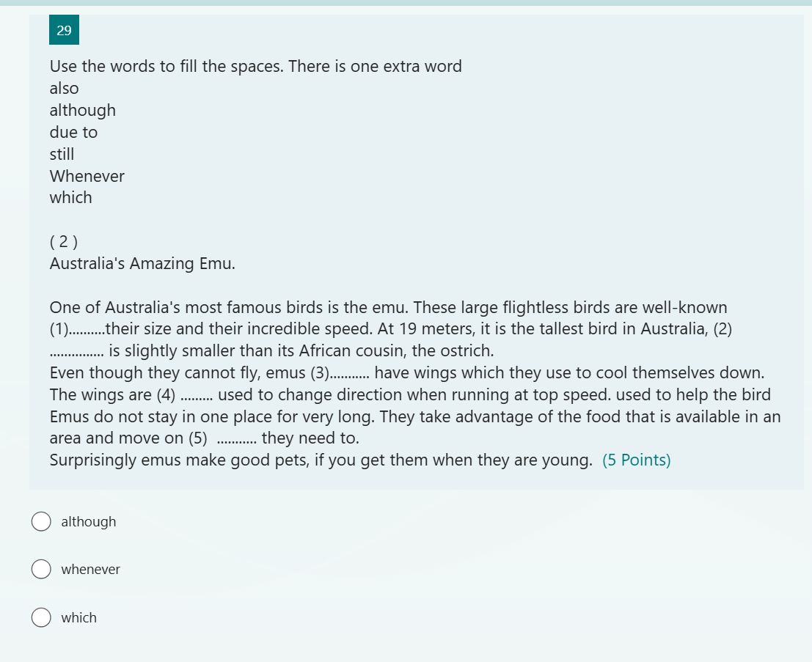The height and width of the screenshot is (662, 812).
Task: Click the 'although' answer label text
Action: (x=89, y=522)
